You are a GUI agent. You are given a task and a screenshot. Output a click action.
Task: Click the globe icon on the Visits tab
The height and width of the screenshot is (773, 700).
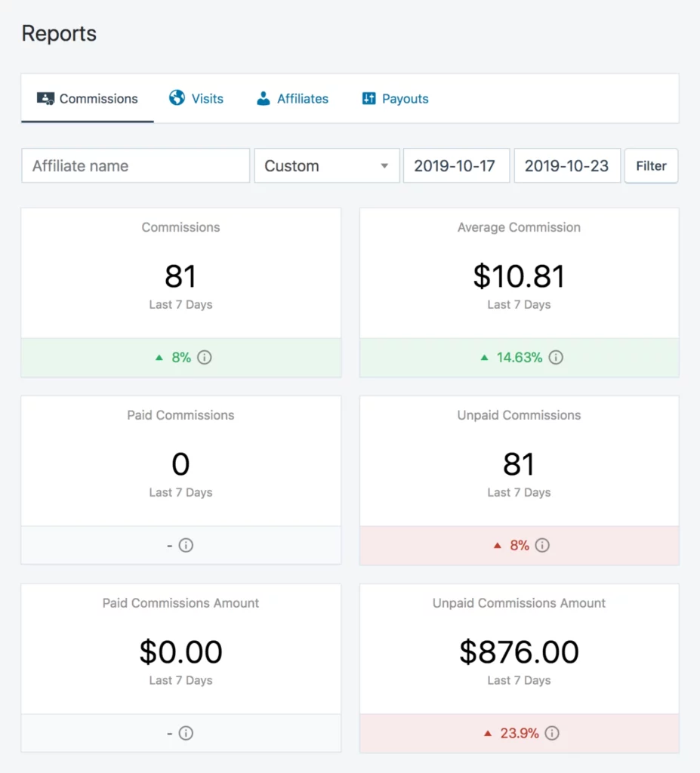(x=177, y=98)
